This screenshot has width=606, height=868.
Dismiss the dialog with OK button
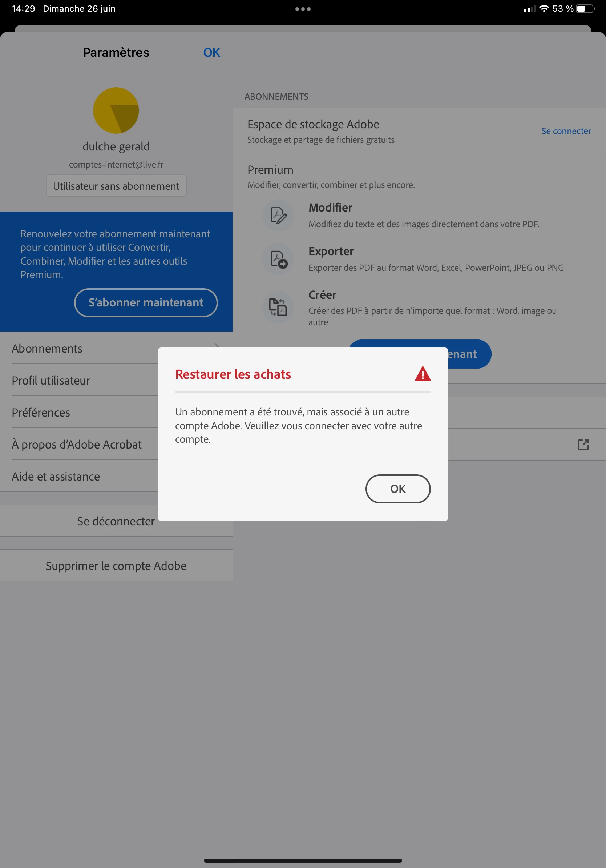[398, 489]
